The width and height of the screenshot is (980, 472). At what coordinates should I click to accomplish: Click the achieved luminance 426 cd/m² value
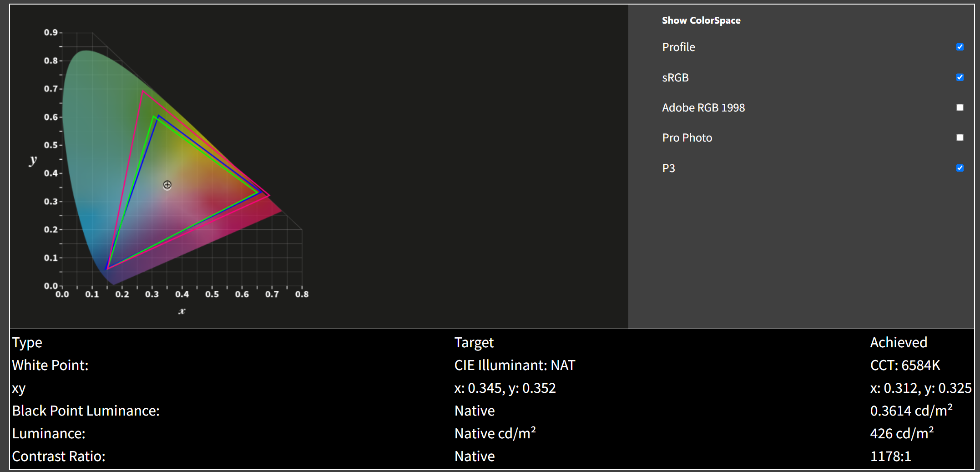pos(901,434)
